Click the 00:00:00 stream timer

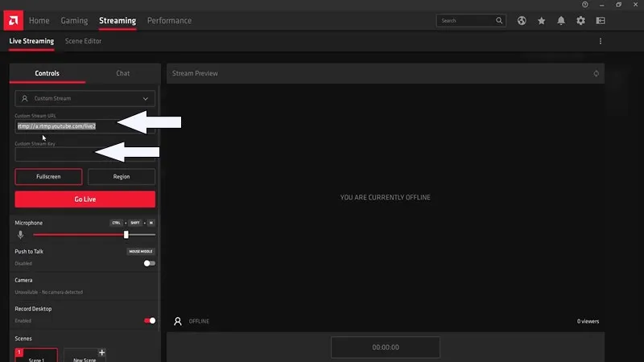coord(386,348)
